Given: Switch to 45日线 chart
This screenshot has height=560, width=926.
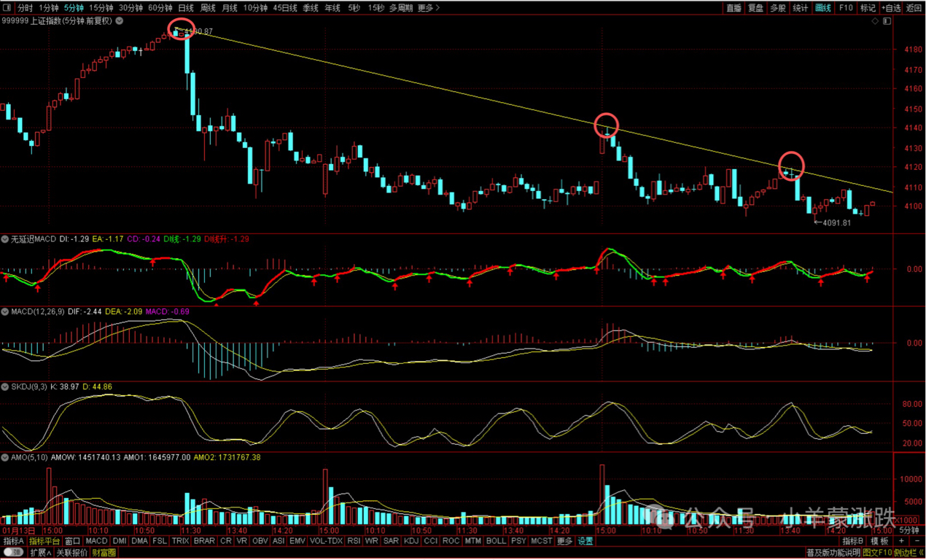Looking at the screenshot, I should pos(285,8).
